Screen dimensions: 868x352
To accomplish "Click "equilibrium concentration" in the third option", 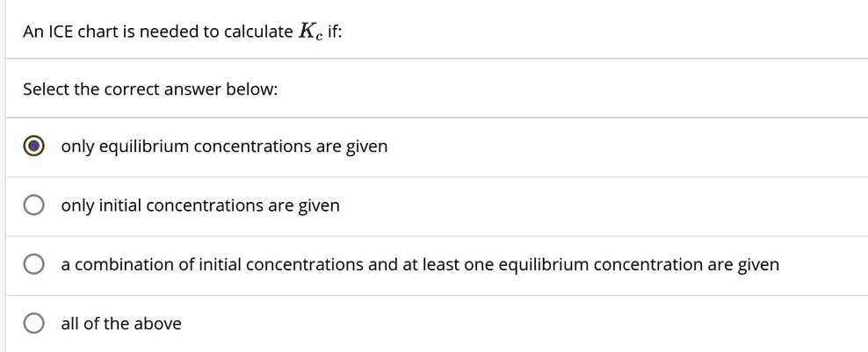I will (601, 264).
